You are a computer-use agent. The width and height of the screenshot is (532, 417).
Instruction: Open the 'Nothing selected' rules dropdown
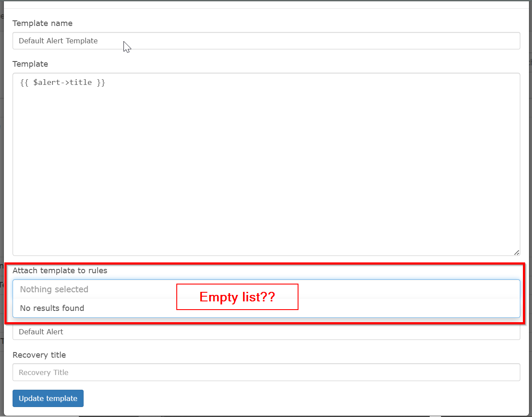coord(266,289)
